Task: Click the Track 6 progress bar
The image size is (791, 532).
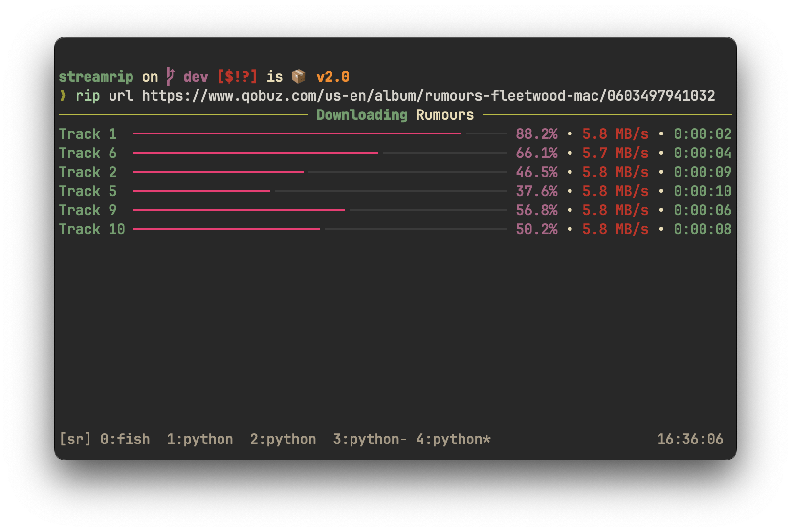Action: pos(320,153)
